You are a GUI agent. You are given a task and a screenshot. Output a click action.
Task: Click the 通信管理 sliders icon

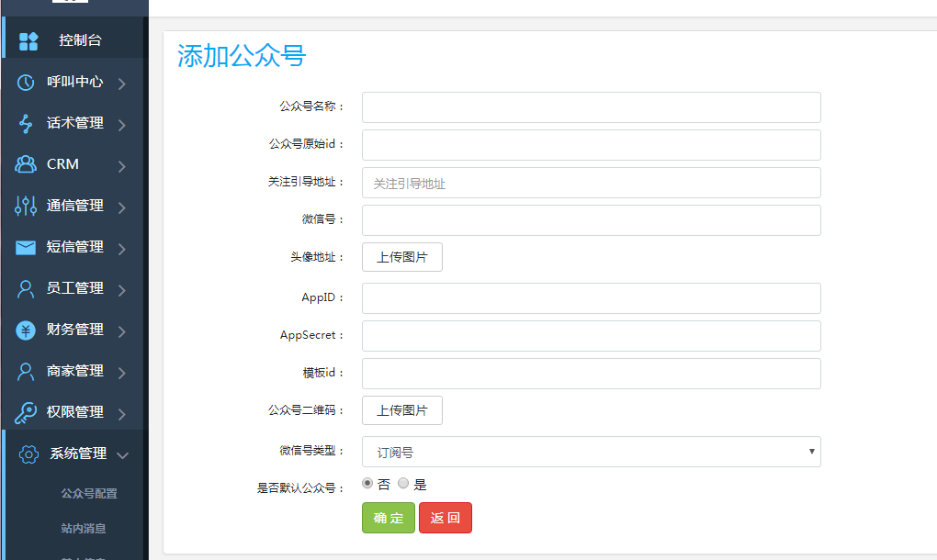point(27,206)
